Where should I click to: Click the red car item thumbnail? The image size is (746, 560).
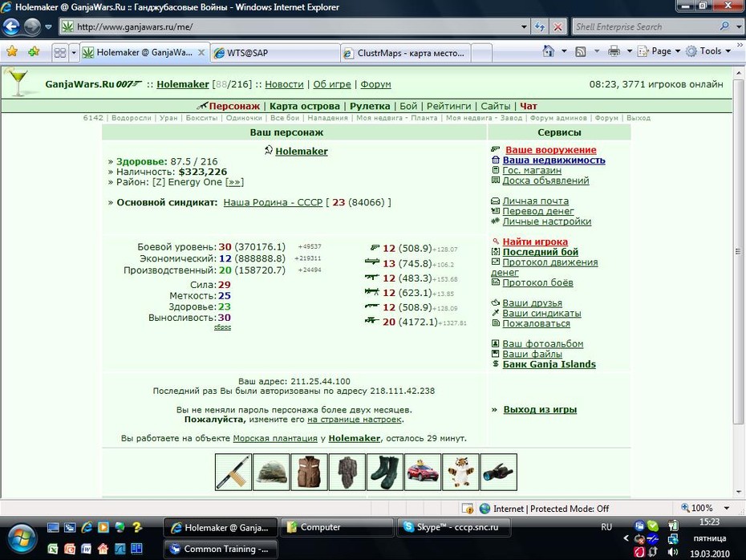pyautogui.click(x=423, y=472)
